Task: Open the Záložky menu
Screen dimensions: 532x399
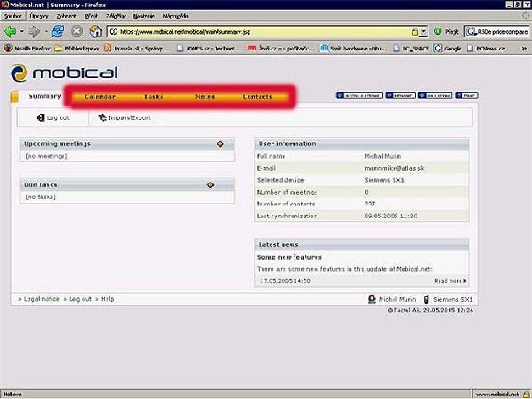Action: point(116,15)
